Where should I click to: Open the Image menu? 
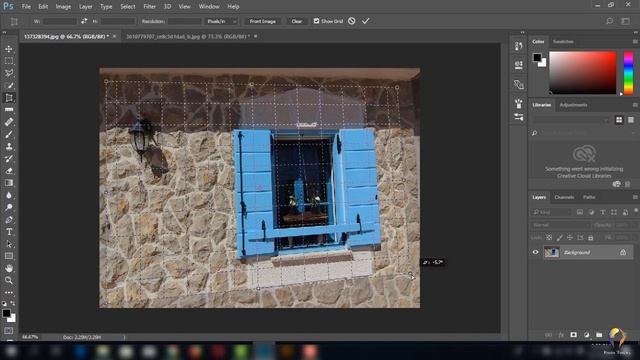[x=63, y=7]
